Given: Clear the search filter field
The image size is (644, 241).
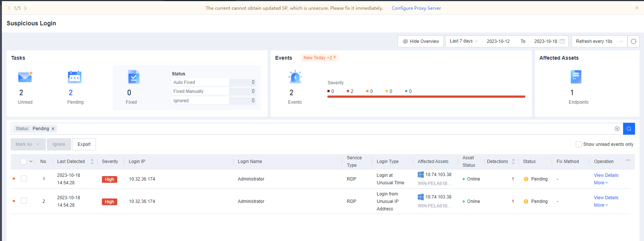Looking at the screenshot, I should tap(617, 129).
